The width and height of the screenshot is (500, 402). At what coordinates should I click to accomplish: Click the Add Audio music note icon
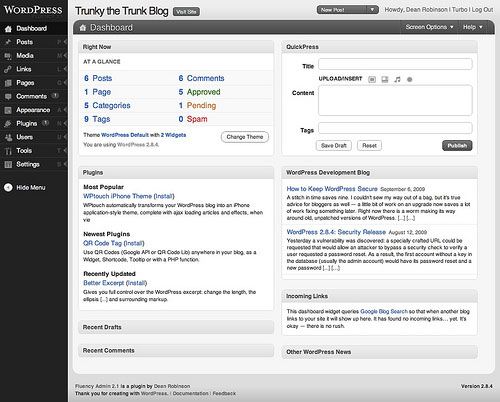[397, 79]
